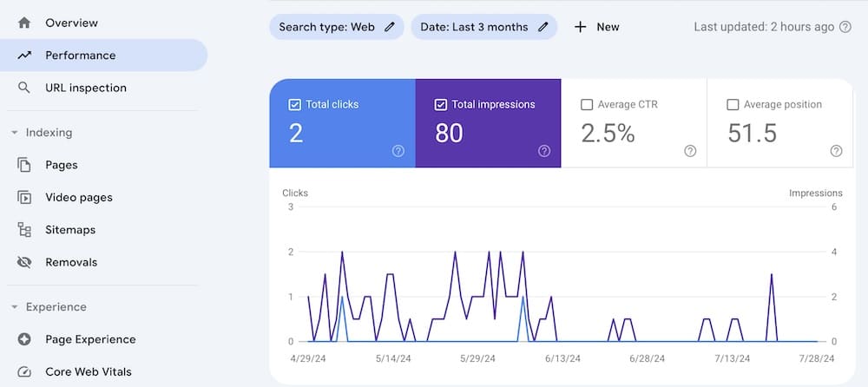Click the Video pages icon

pos(24,197)
